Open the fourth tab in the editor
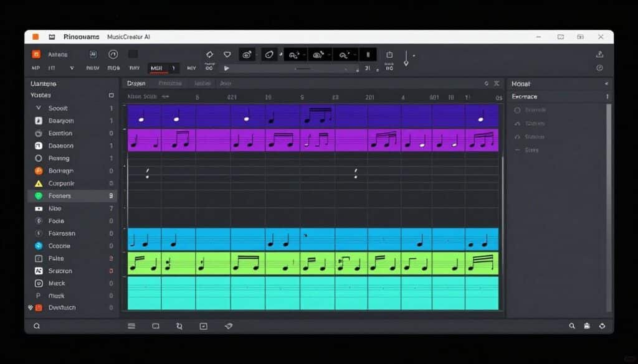Viewport: 638px width, 364px height. tap(226, 83)
